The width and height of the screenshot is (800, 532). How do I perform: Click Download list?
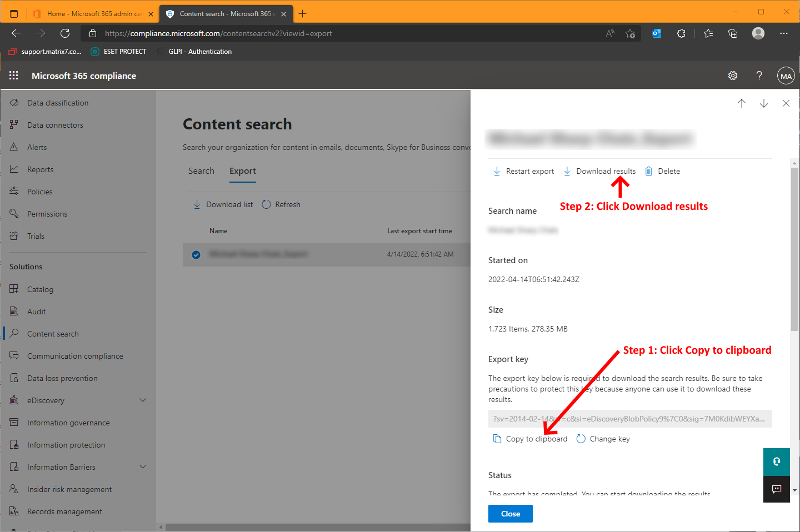click(x=223, y=204)
